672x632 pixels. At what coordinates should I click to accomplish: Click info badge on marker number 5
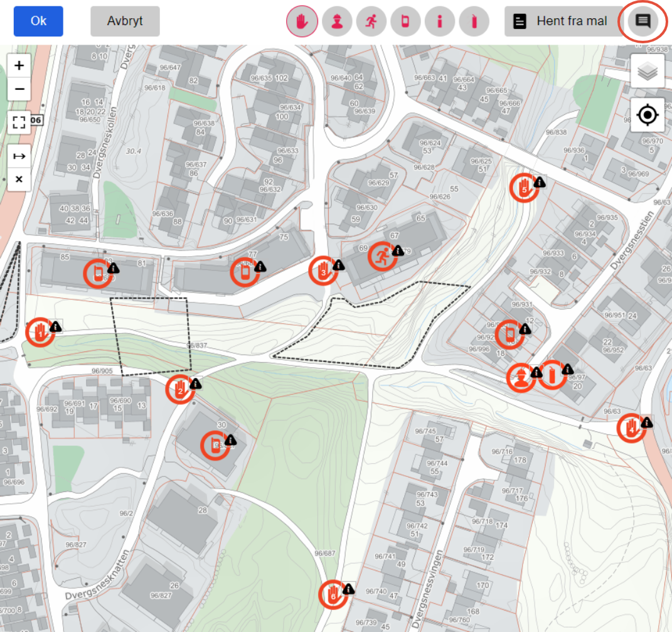point(540,183)
